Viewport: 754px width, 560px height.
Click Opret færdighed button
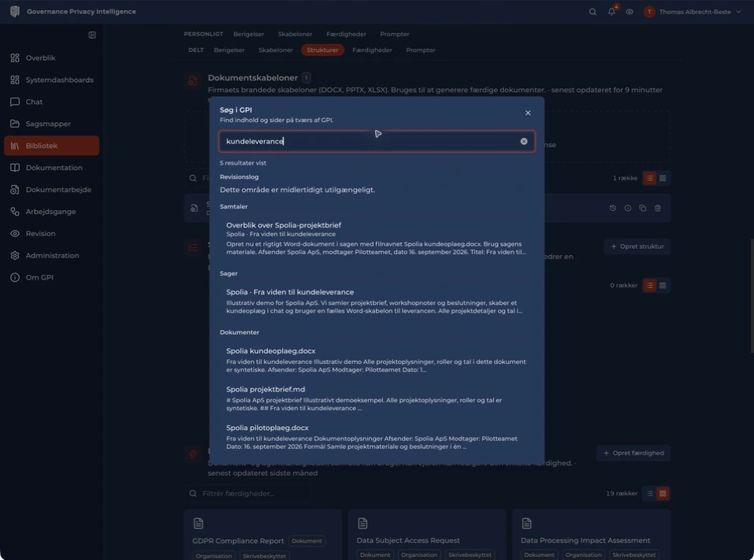633,453
